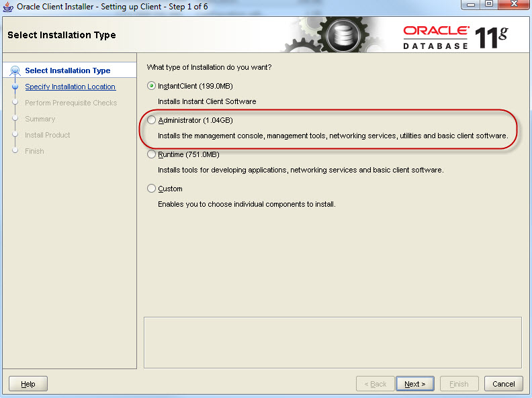Minimize the Oracle Client Installer window

pyautogui.click(x=468, y=5)
